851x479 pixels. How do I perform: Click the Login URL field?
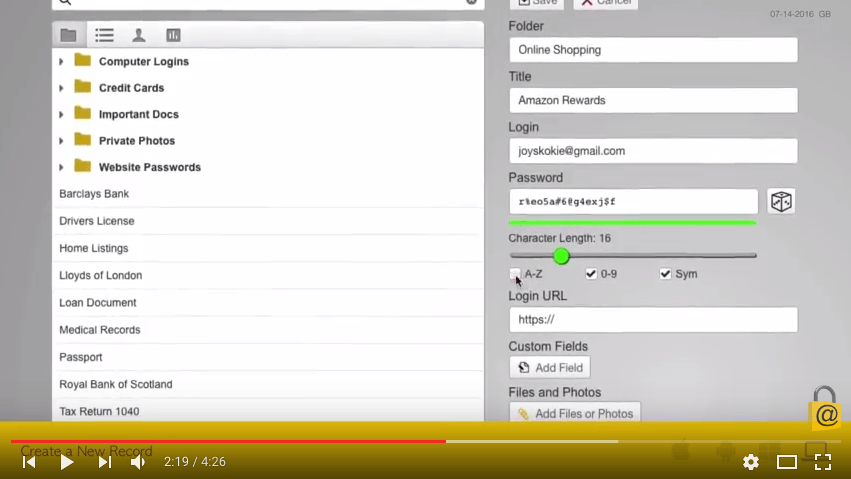[x=653, y=320]
